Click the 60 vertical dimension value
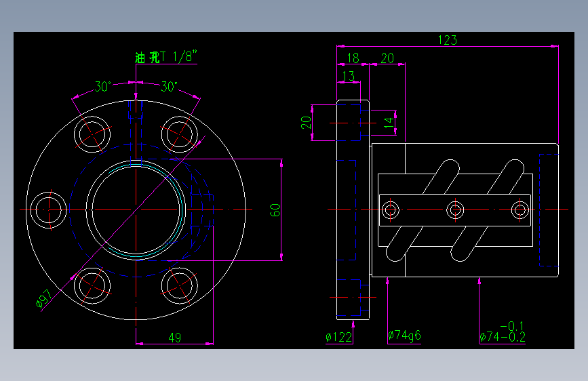Screen dimensions: 588x381 [275, 210]
